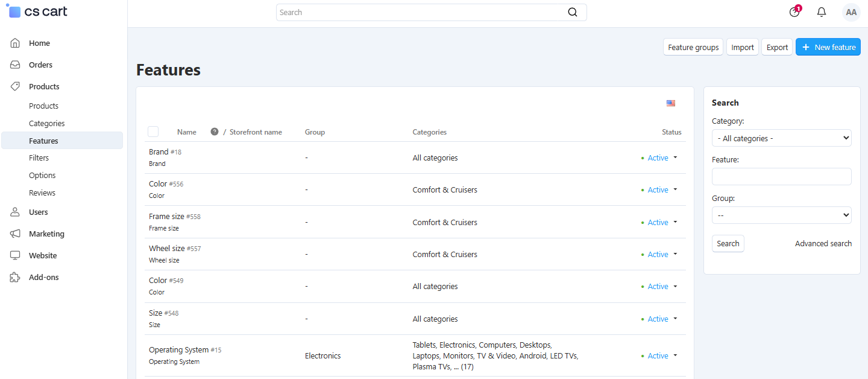Open the Group dropdown in Search panel
This screenshot has width=868, height=379.
pos(781,215)
